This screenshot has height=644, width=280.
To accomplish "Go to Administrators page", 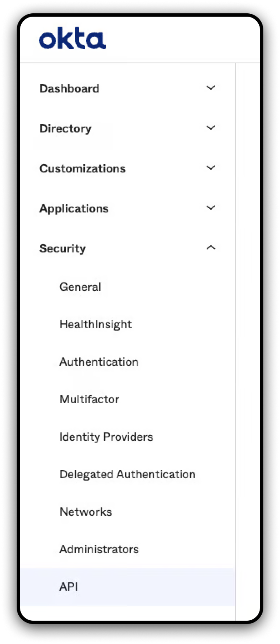I will [99, 549].
